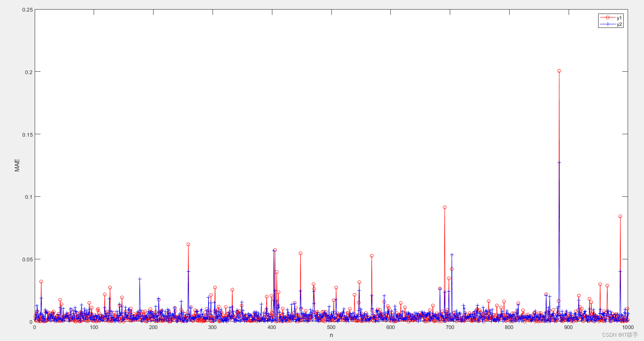Click x-axis tick label 600

[390, 327]
